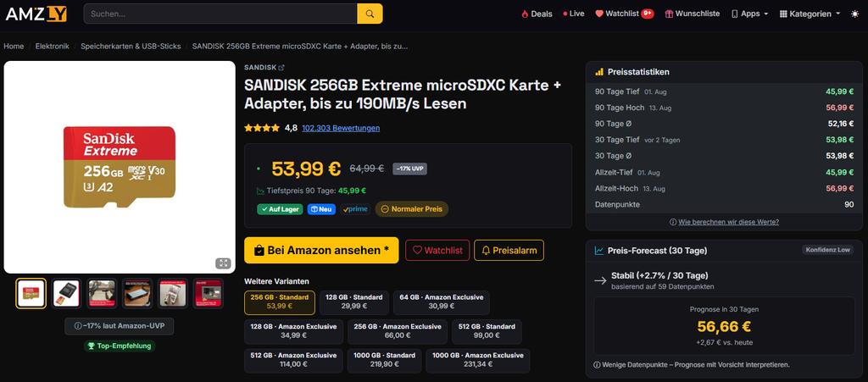868x382 pixels.
Task: Click the struck-through 64,99 € price
Action: pos(367,169)
